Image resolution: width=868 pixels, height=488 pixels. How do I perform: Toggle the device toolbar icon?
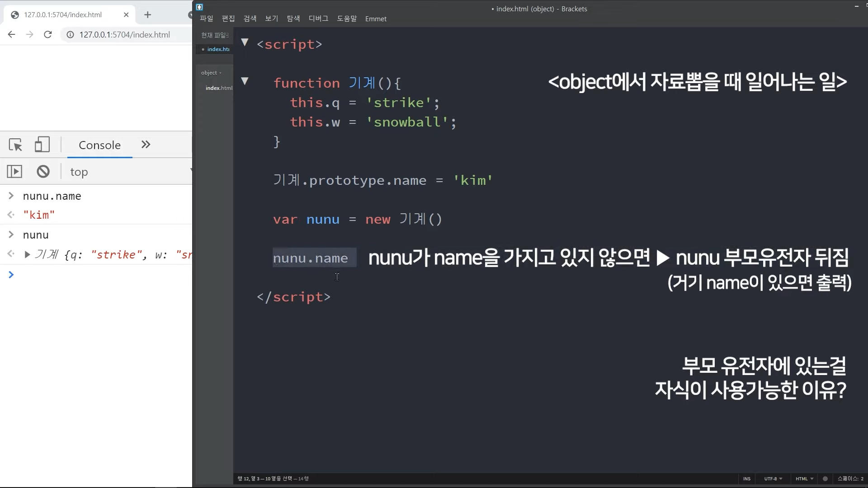[x=42, y=145]
